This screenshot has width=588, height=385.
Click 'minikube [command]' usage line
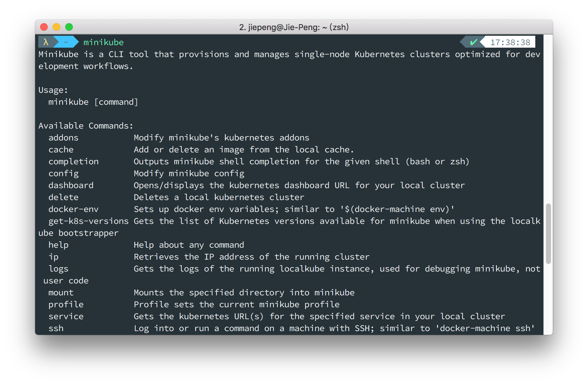(x=93, y=102)
